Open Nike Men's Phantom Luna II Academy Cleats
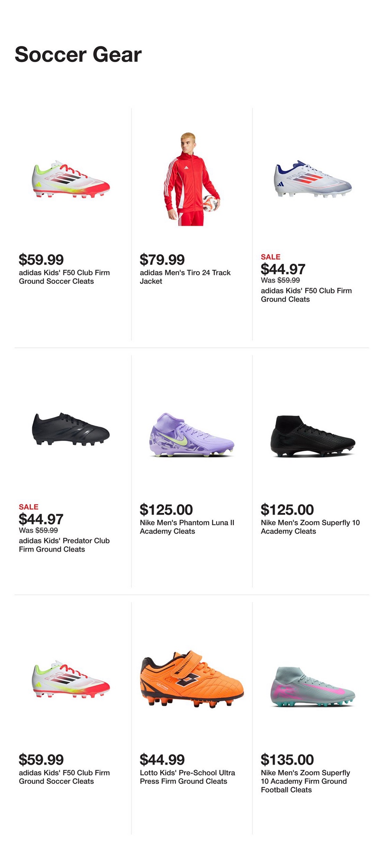 [x=187, y=527]
